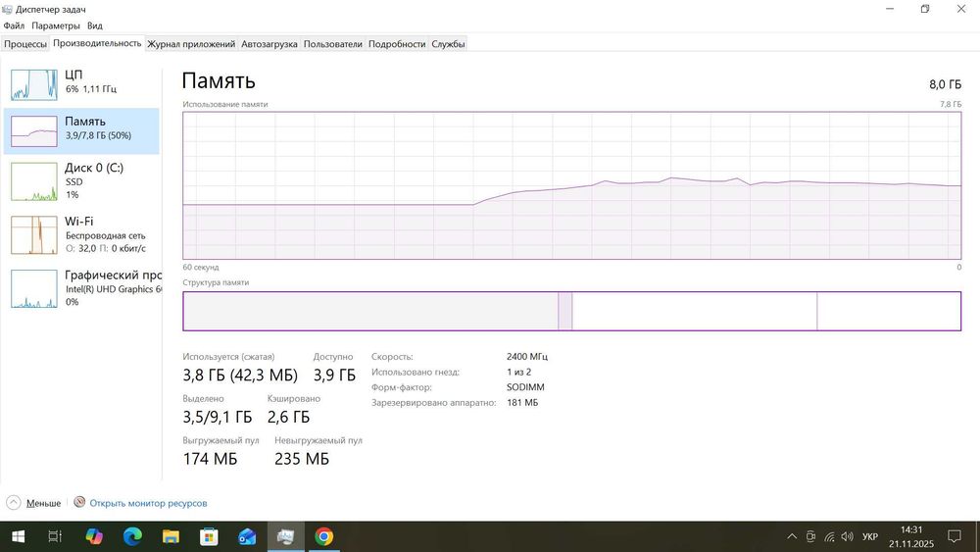The width and height of the screenshot is (980, 552).
Task: Click the Доступно 3,9 ГБ value
Action: click(x=334, y=376)
